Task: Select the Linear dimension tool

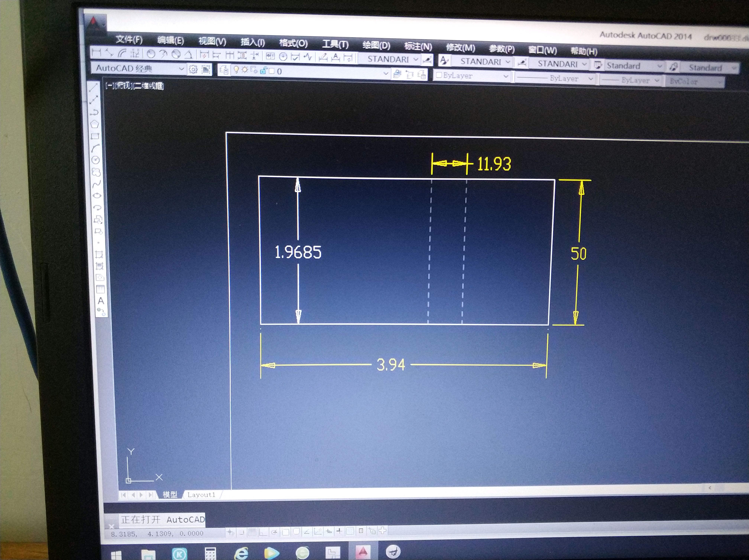Action: pos(96,52)
